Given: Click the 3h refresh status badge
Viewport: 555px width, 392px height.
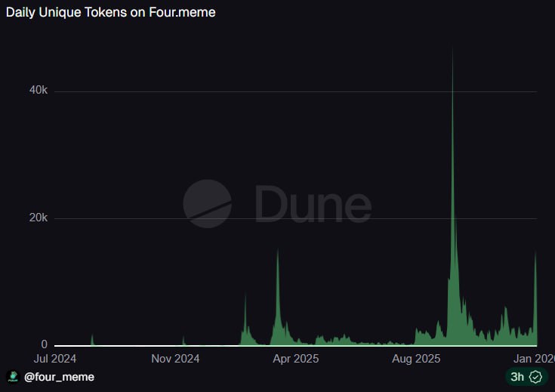Looking at the screenshot, I should [526, 376].
